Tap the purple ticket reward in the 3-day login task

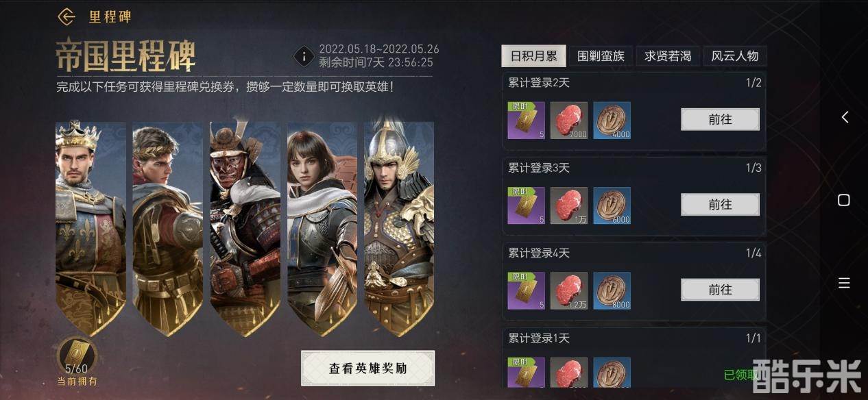526,205
